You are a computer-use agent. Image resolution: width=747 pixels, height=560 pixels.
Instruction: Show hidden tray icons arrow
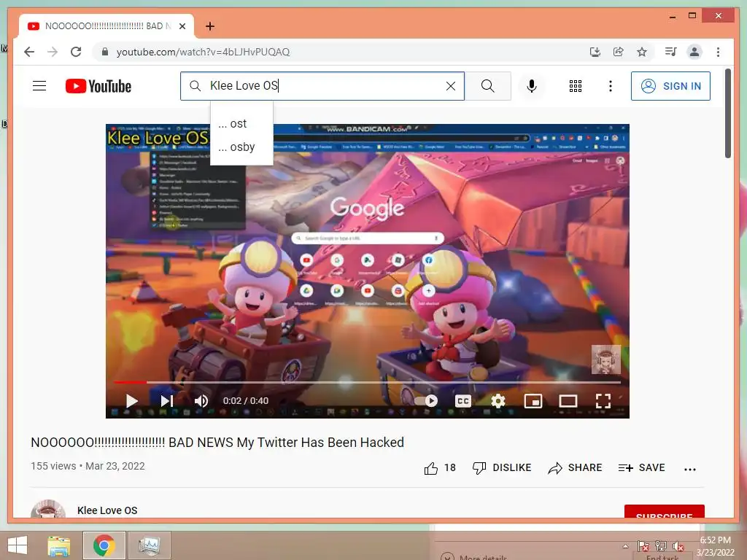point(625,546)
